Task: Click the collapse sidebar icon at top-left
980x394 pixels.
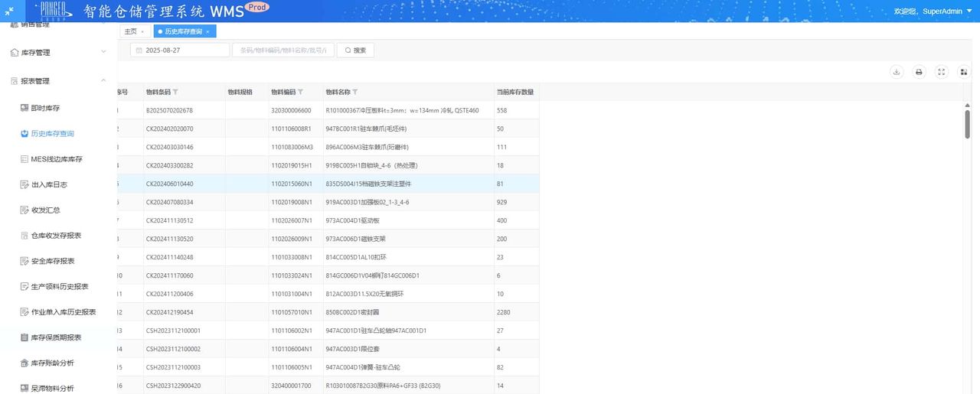Action: tap(11, 11)
